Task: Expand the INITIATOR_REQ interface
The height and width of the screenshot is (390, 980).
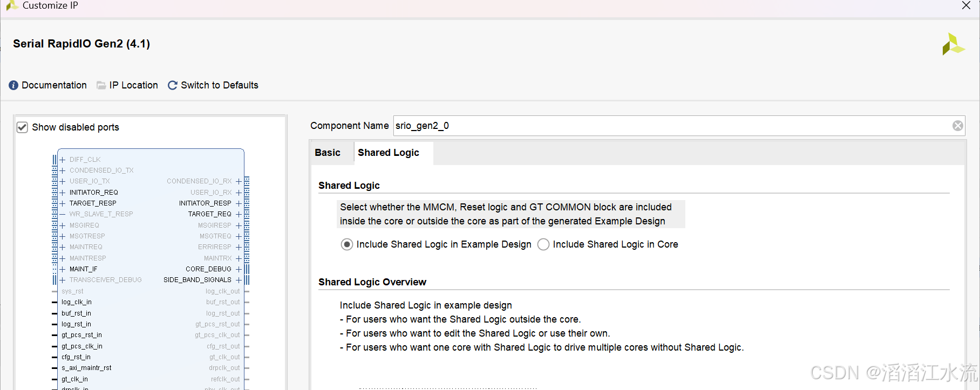Action: [63, 193]
